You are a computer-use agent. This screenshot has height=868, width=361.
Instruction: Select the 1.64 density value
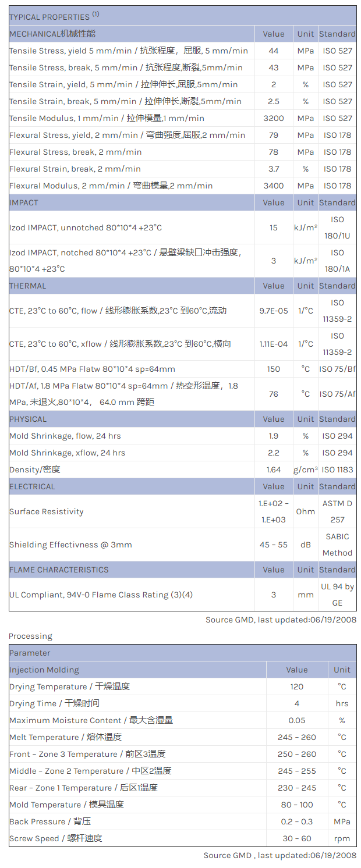coord(274,469)
